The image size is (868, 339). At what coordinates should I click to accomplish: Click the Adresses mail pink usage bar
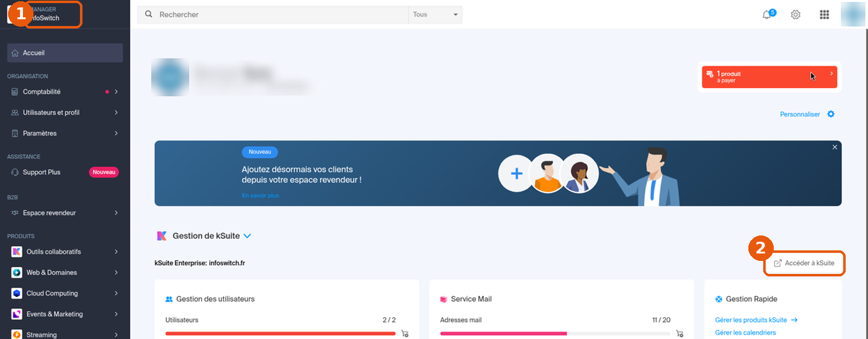(x=503, y=333)
